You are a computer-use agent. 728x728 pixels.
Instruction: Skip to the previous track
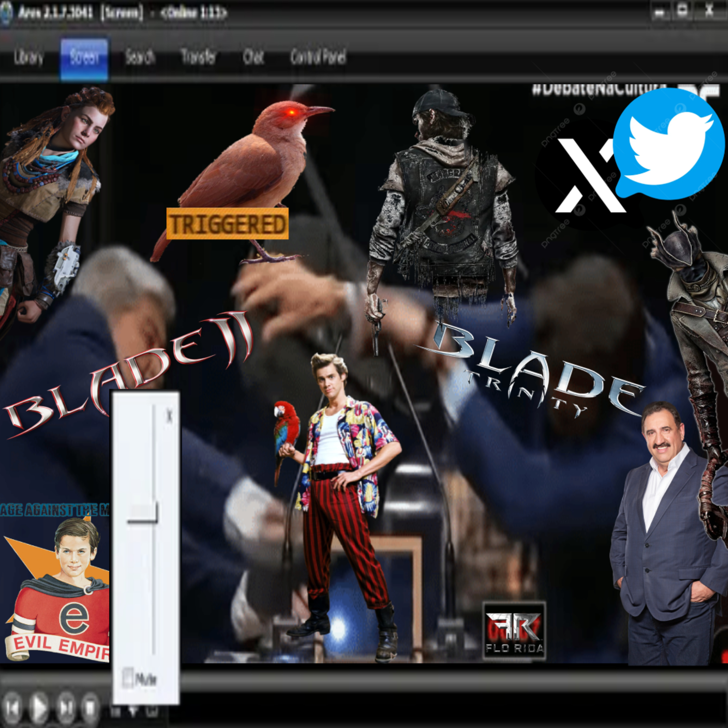pos(12,708)
